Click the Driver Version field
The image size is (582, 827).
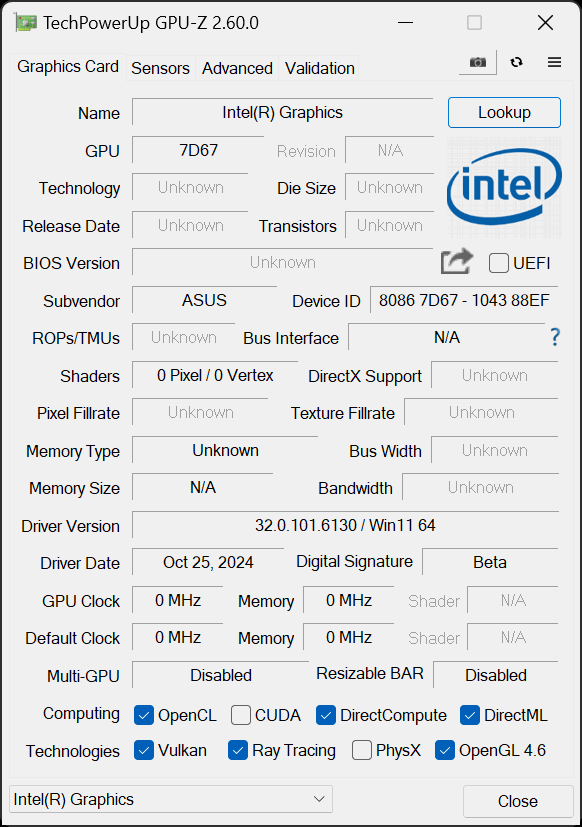point(345,525)
